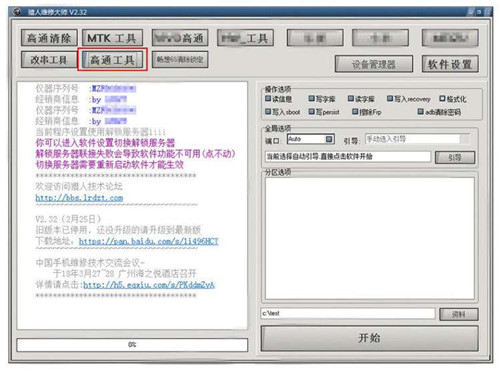Check the 写入sboot option

click(x=268, y=112)
